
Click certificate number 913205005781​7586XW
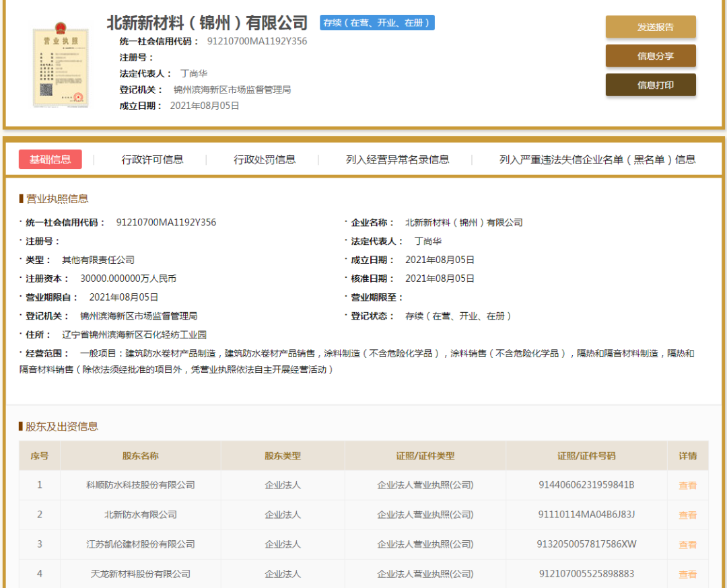point(586,544)
